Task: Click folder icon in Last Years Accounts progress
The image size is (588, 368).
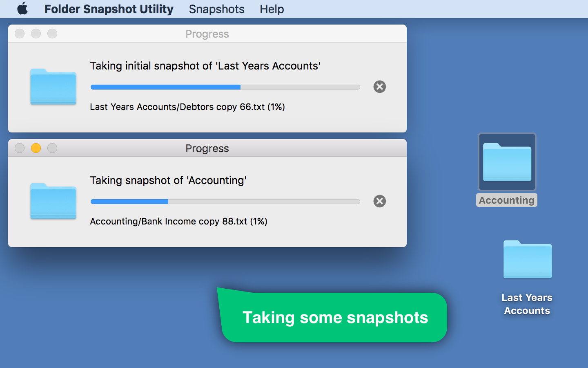Action: click(x=53, y=87)
